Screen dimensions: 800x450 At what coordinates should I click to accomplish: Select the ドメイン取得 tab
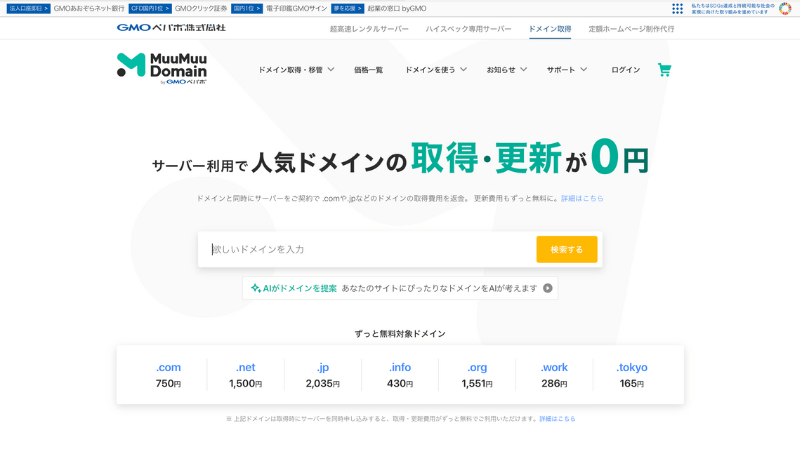[x=550, y=29]
